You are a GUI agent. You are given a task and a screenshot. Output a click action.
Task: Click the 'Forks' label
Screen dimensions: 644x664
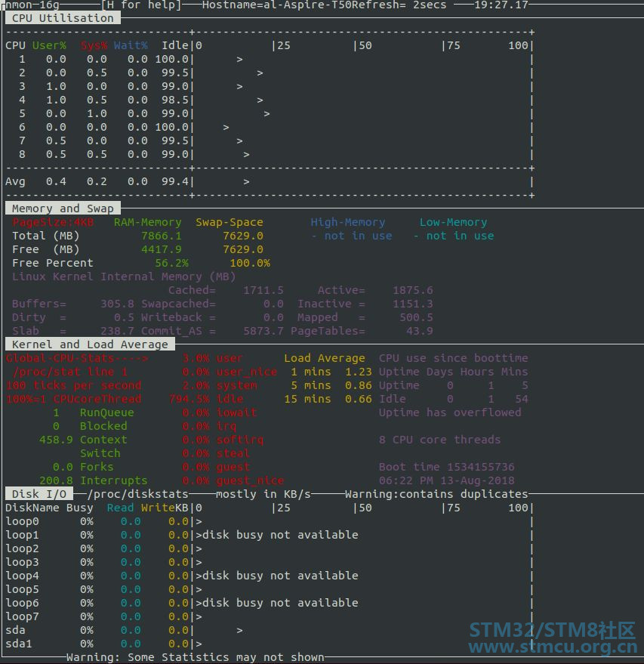pos(97,467)
